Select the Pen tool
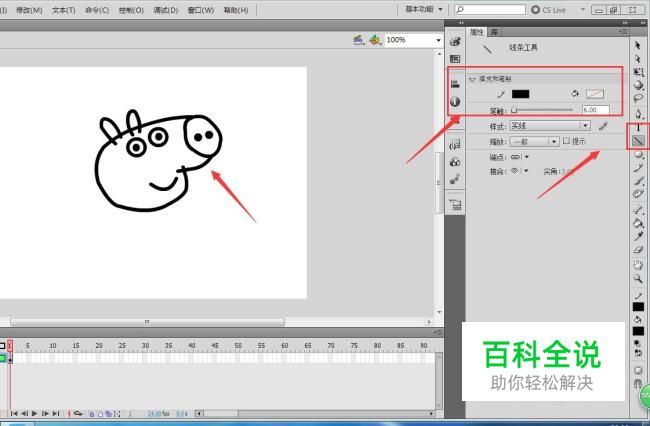The height and width of the screenshot is (426, 650). click(x=638, y=114)
